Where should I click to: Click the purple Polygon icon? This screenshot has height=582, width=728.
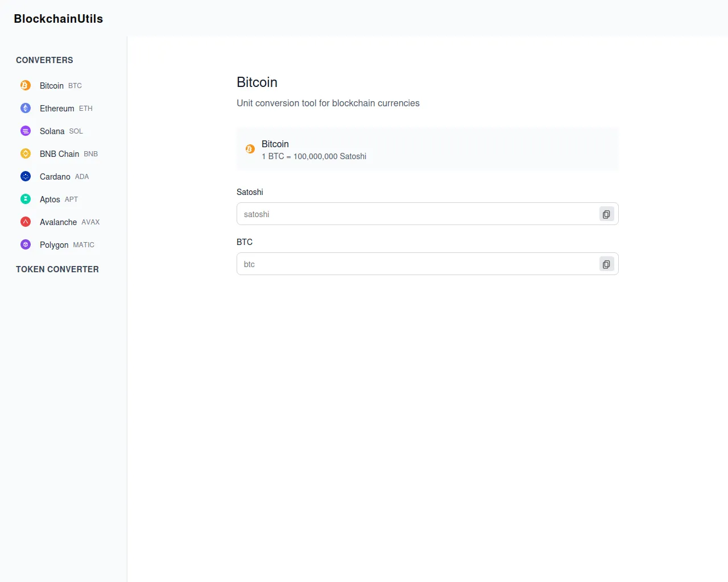pyautogui.click(x=26, y=244)
